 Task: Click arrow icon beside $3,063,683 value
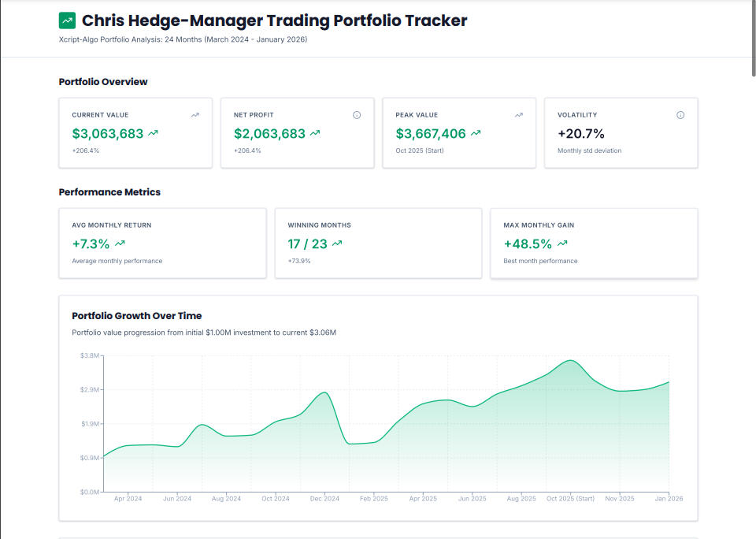[154, 134]
